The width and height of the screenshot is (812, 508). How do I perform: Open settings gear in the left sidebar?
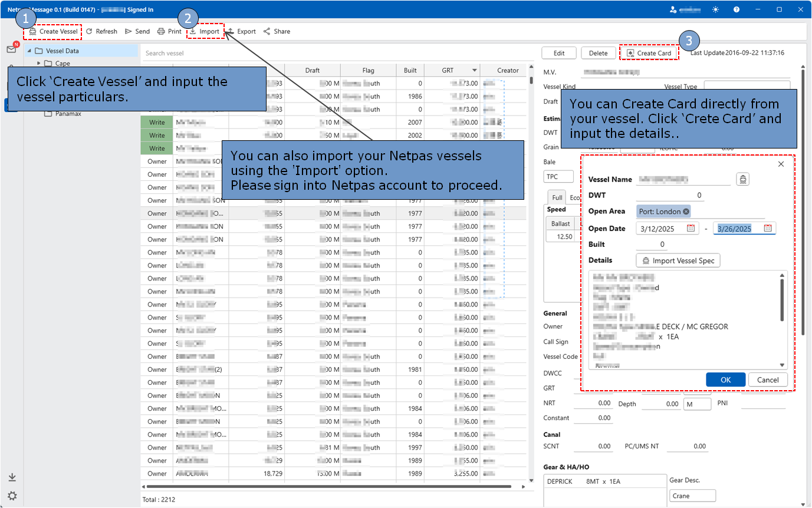[x=12, y=496]
